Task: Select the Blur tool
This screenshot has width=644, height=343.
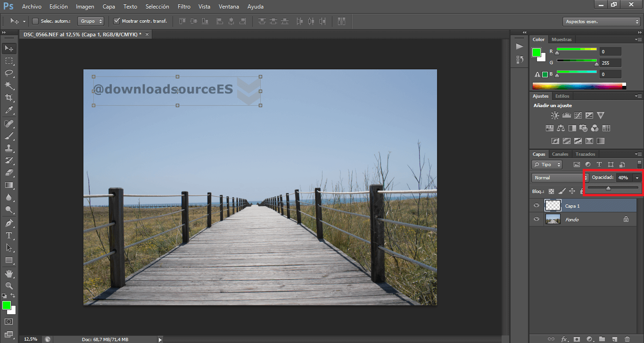Action: 9,197
